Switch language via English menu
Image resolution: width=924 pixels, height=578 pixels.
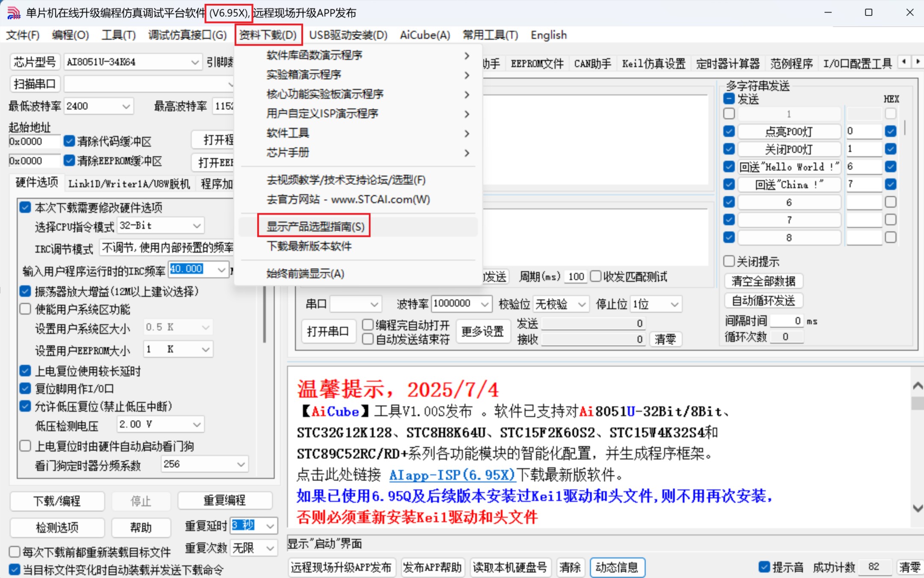pyautogui.click(x=549, y=35)
